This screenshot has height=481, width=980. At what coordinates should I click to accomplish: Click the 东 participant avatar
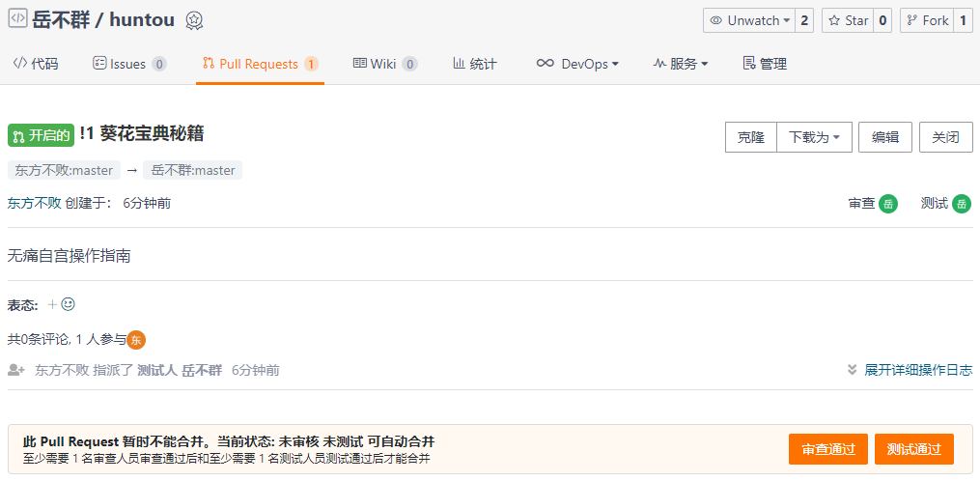[x=137, y=339]
